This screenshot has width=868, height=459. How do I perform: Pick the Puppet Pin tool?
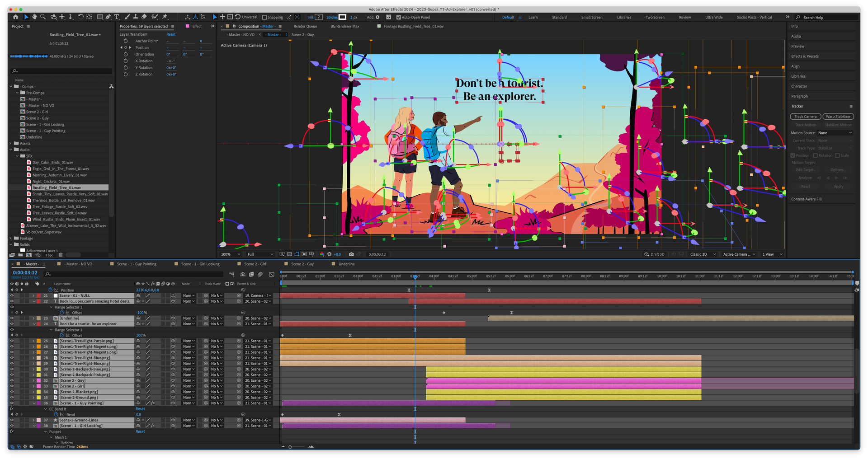pyautogui.click(x=165, y=17)
